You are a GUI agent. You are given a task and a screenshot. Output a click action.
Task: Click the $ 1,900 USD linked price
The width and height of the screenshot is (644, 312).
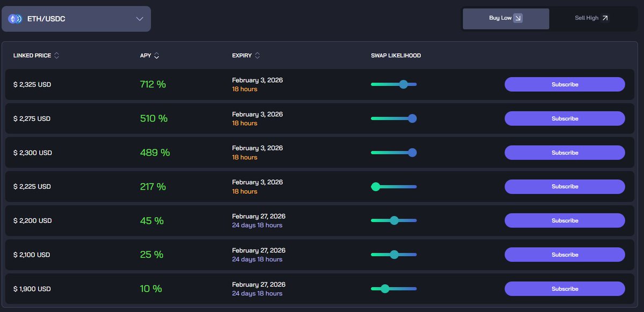32,289
